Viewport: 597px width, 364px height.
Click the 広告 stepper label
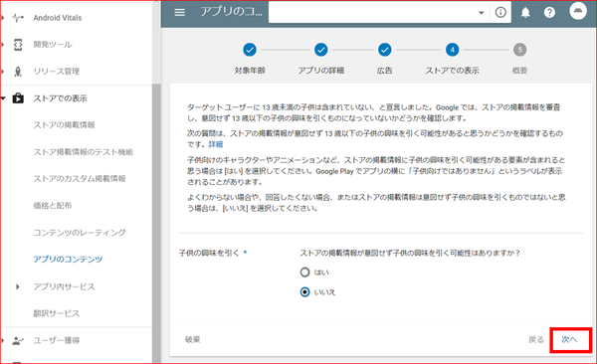(384, 71)
